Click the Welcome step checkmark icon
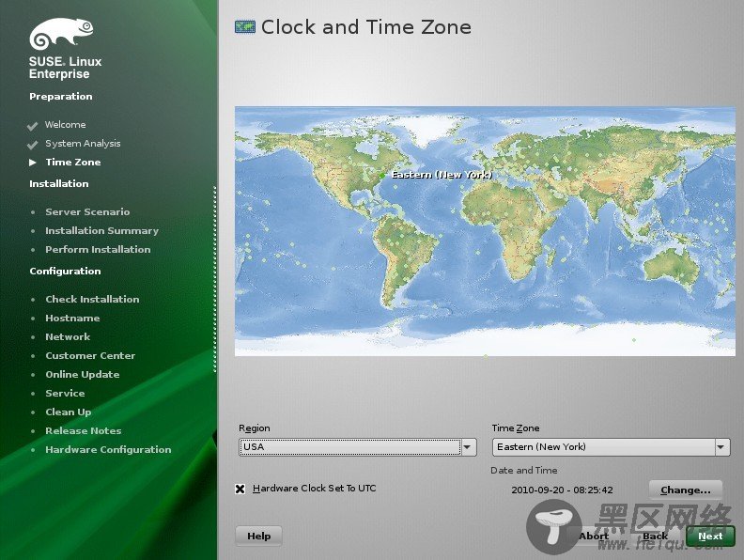 point(32,126)
